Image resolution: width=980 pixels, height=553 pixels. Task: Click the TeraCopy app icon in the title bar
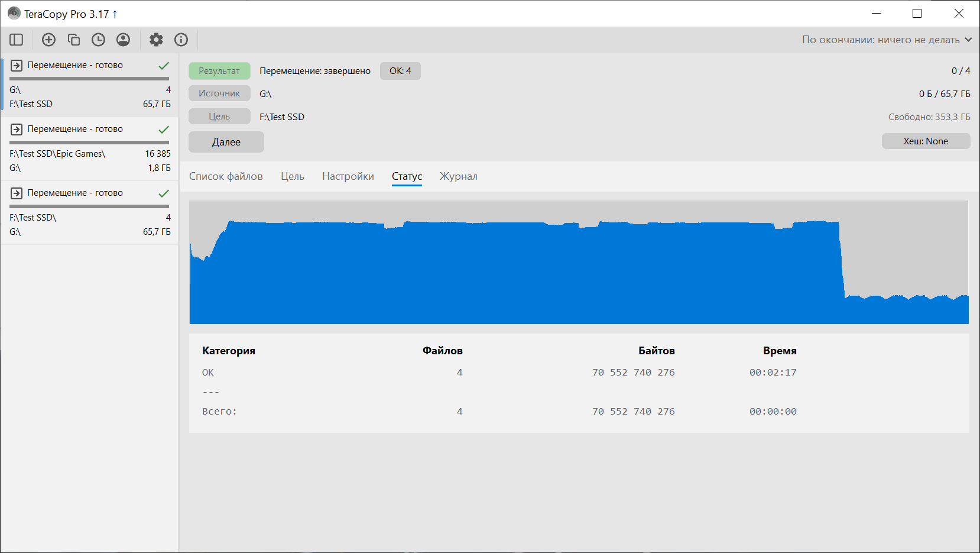(x=14, y=13)
